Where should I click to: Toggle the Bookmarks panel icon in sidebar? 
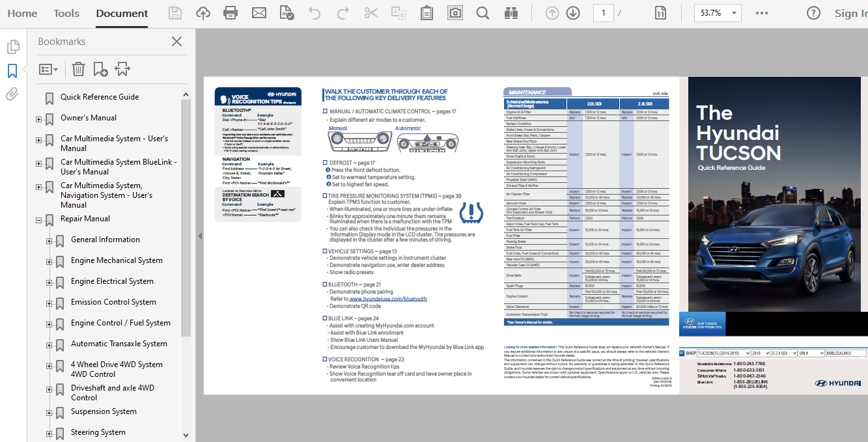pyautogui.click(x=12, y=70)
